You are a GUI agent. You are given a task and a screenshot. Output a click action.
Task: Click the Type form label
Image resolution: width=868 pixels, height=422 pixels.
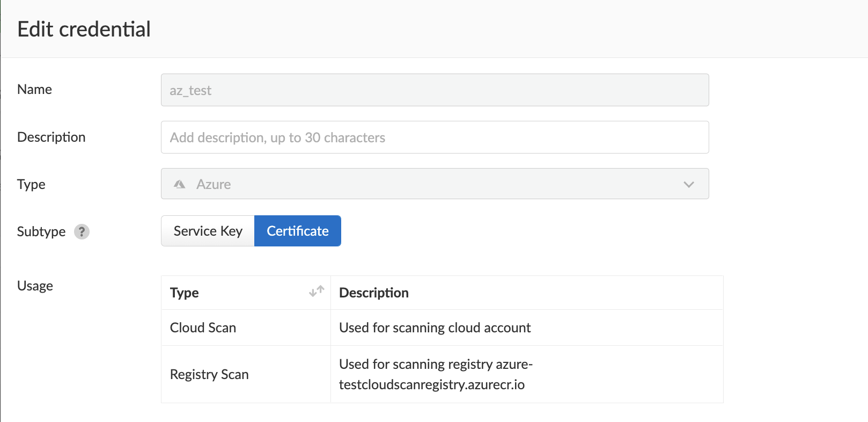31,184
